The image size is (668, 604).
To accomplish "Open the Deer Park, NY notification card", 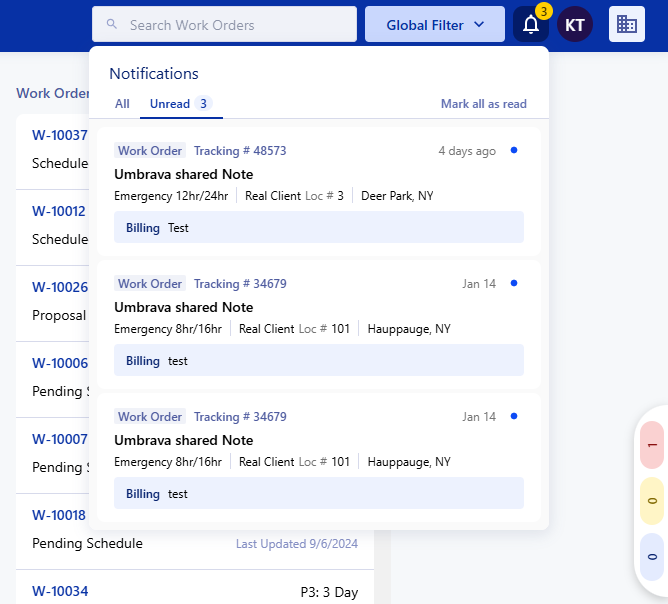I will pos(319,191).
